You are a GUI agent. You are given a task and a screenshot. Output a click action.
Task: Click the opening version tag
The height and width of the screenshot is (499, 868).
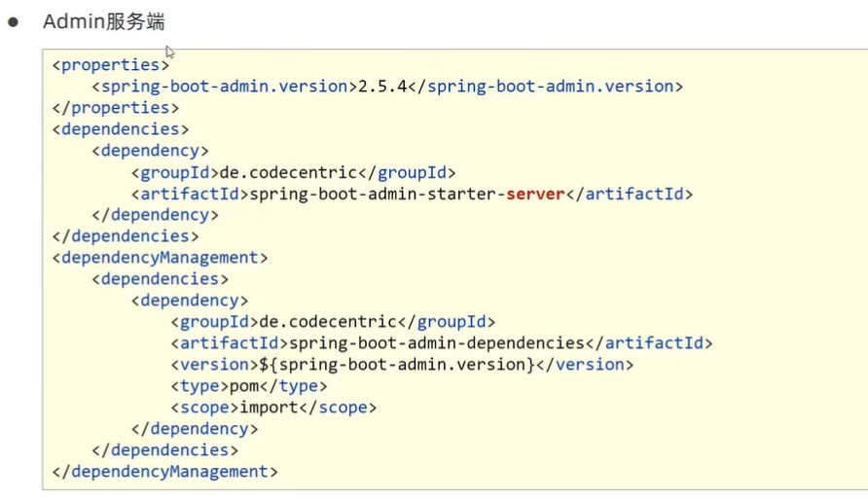[214, 365]
